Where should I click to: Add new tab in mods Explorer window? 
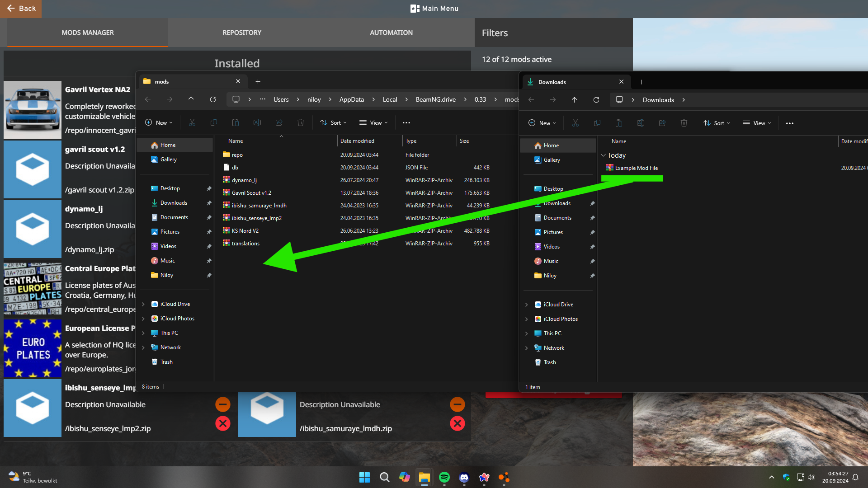[258, 82]
